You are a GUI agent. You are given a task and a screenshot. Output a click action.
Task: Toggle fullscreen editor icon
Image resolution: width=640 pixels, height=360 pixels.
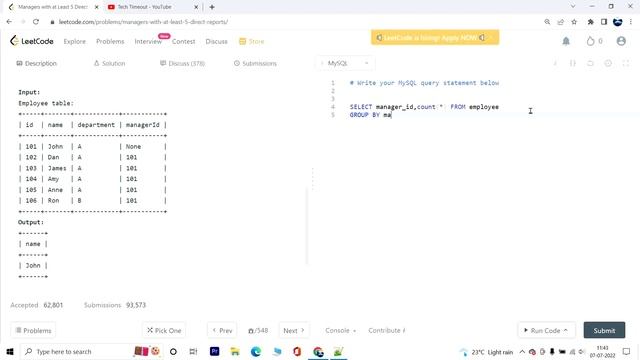[x=626, y=63]
